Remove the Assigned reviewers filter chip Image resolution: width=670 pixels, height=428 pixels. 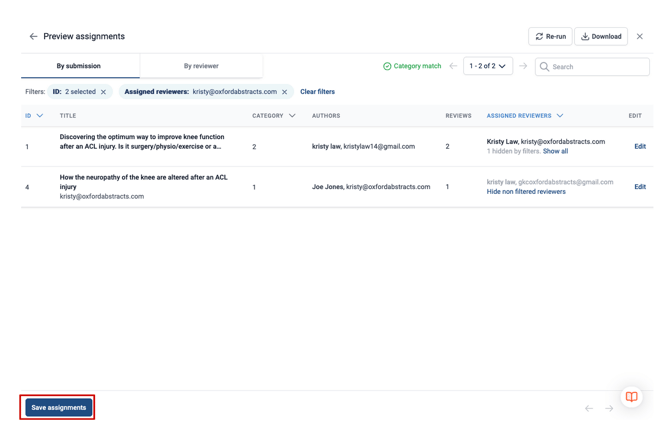click(x=284, y=92)
